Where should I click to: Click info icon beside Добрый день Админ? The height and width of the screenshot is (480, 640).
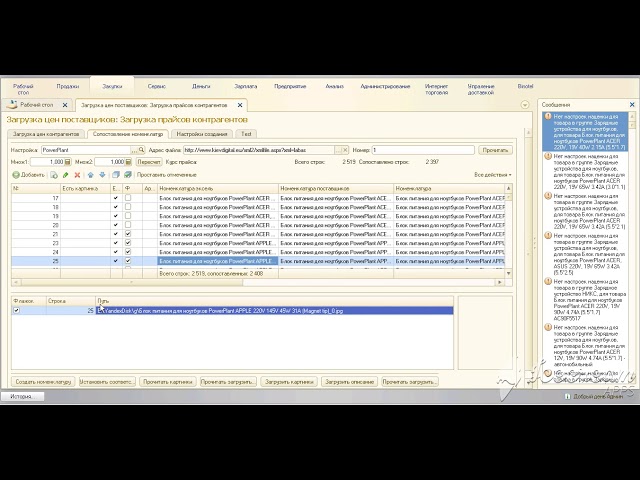click(x=567, y=396)
